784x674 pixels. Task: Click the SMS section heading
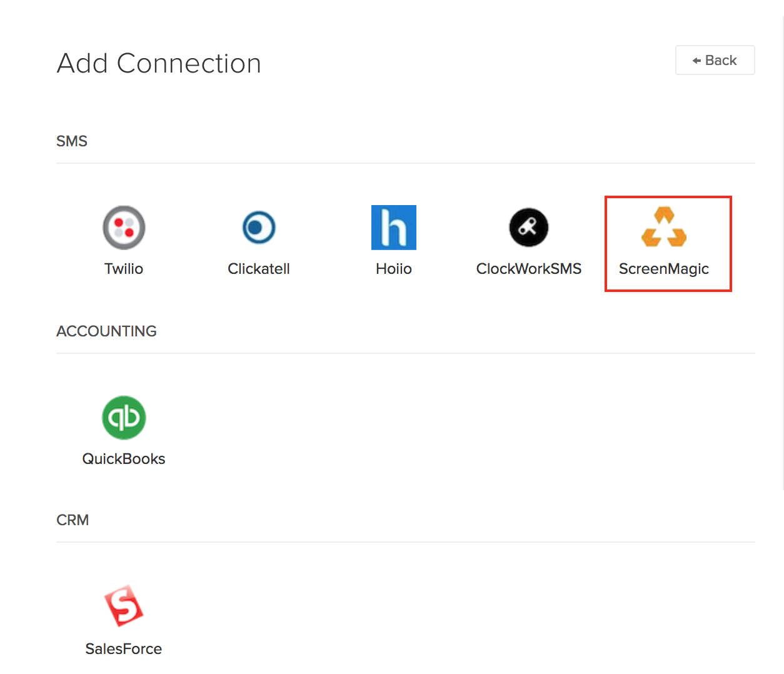coord(72,141)
